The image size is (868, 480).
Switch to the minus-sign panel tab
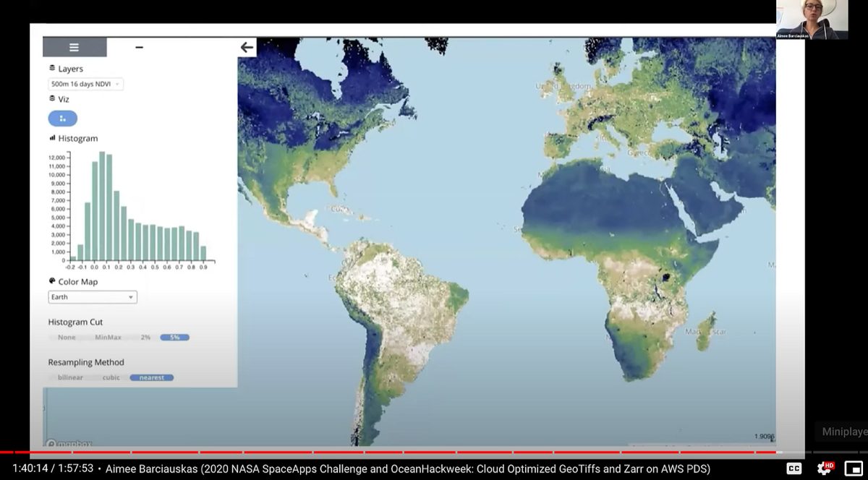pos(139,47)
